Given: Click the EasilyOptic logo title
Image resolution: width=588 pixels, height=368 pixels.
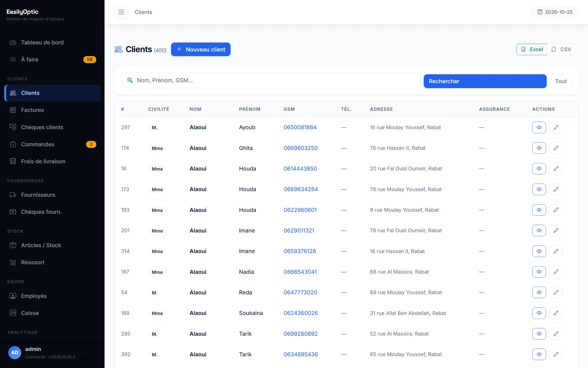Looking at the screenshot, I should click(x=22, y=12).
